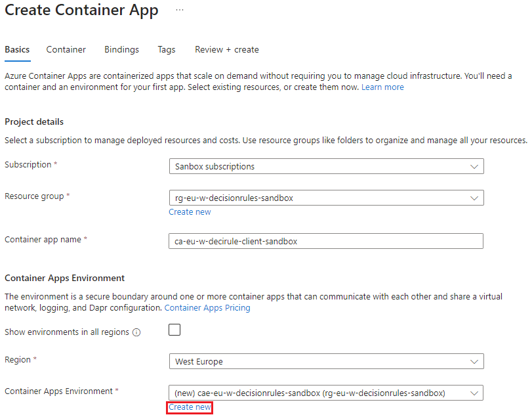Click Create new under Container Apps Environment

(x=190, y=407)
